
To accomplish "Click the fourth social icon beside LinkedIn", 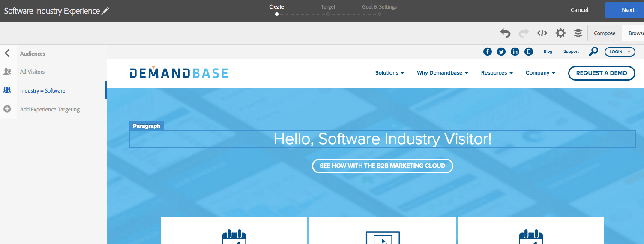I will (529, 51).
